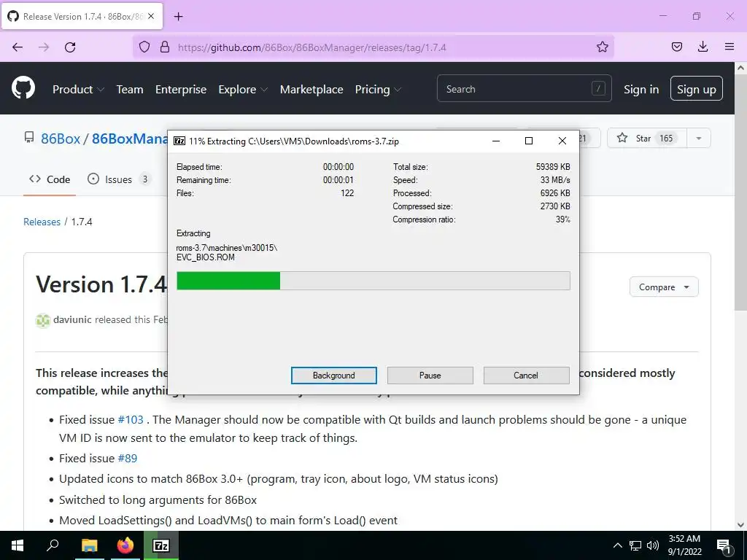Viewport: 747px width, 560px height.
Task: Click the network tray icon
Action: [635, 545]
